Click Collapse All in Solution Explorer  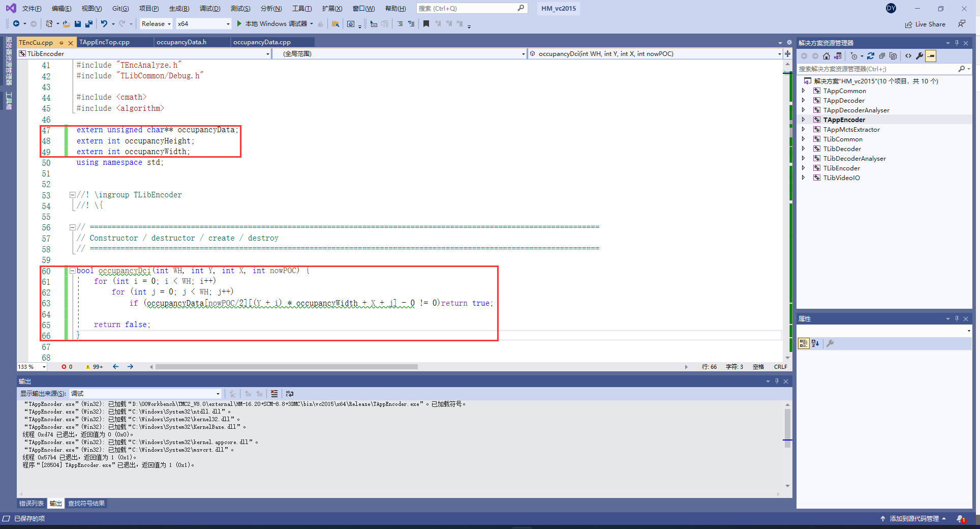point(882,56)
